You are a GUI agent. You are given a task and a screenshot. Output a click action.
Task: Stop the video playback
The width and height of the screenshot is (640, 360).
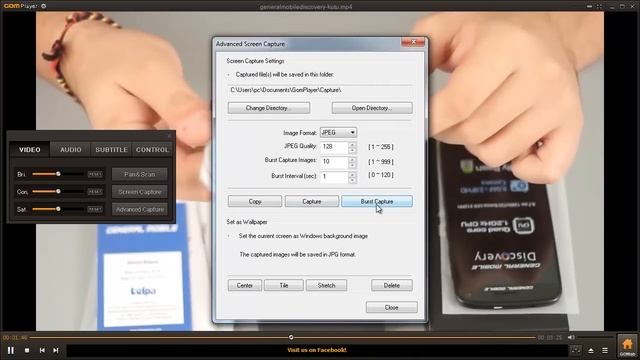click(27, 350)
